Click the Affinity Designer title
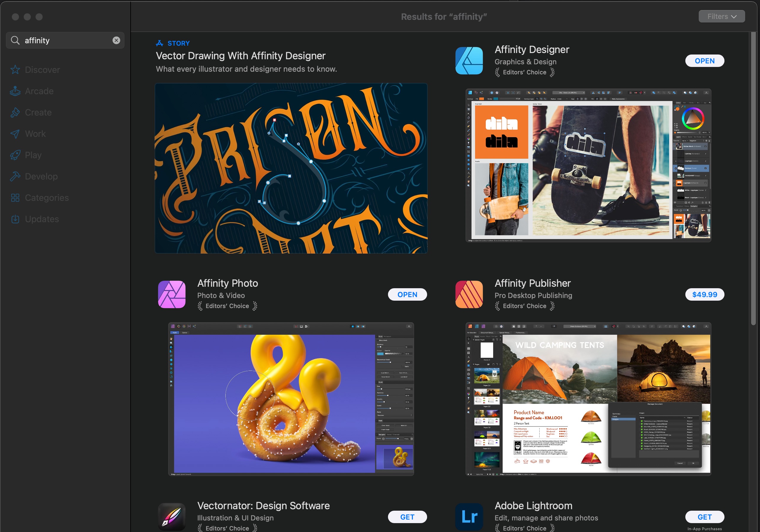 [532, 49]
